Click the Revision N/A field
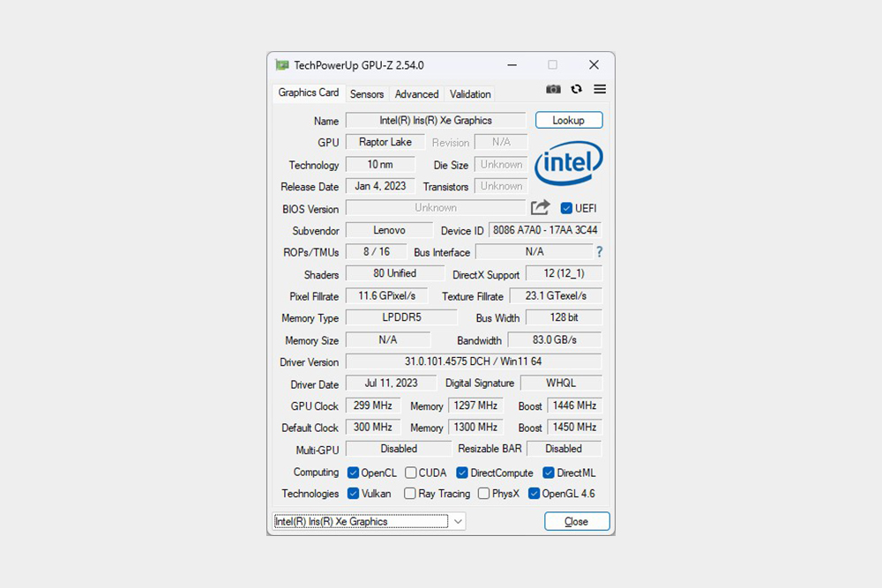The image size is (882, 588). point(501,142)
